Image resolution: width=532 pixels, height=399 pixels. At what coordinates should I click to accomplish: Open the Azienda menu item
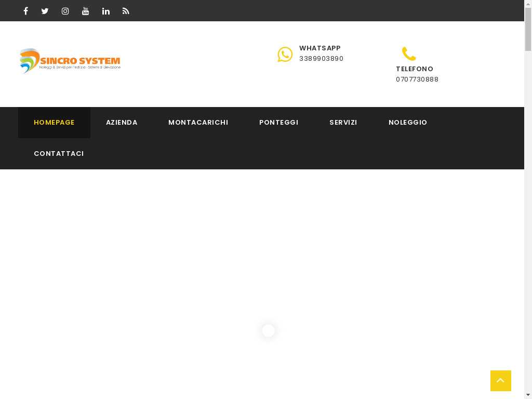pos(122,123)
